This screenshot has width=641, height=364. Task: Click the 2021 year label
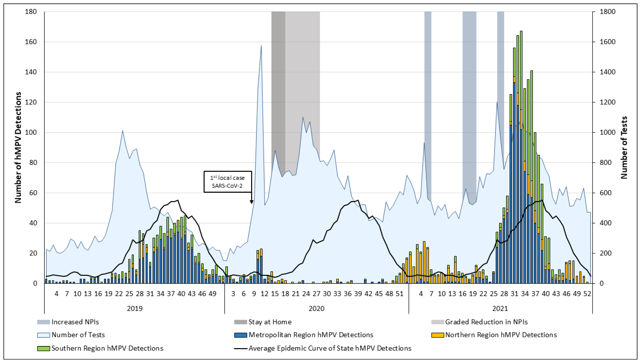tap(500, 308)
